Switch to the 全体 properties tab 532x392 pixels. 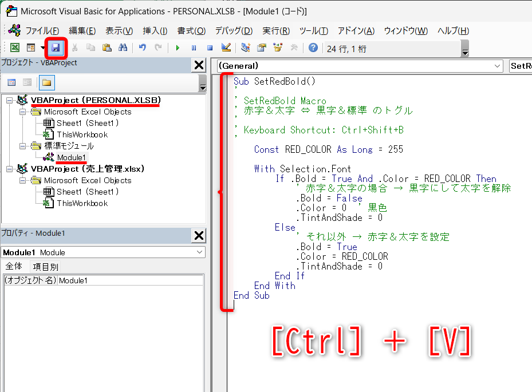tap(14, 267)
